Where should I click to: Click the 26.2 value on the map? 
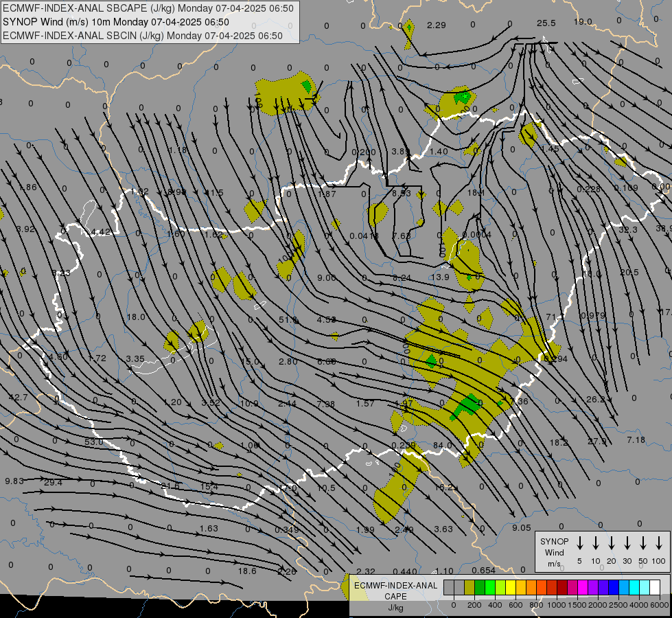(x=596, y=399)
